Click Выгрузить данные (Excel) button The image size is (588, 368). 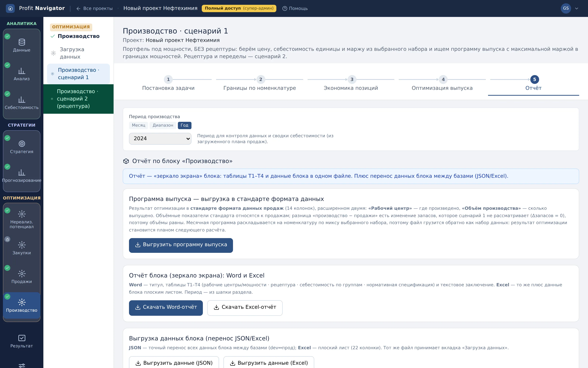pyautogui.click(x=268, y=363)
